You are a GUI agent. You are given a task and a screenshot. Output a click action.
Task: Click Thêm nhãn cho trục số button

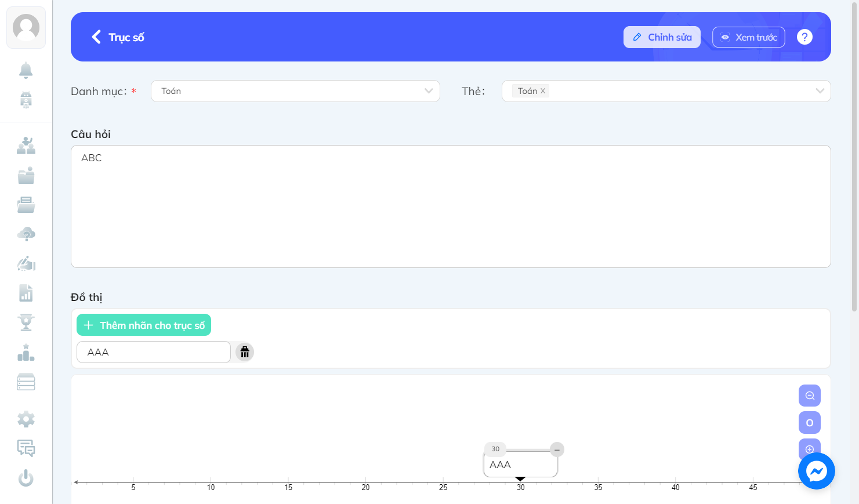pos(144,325)
